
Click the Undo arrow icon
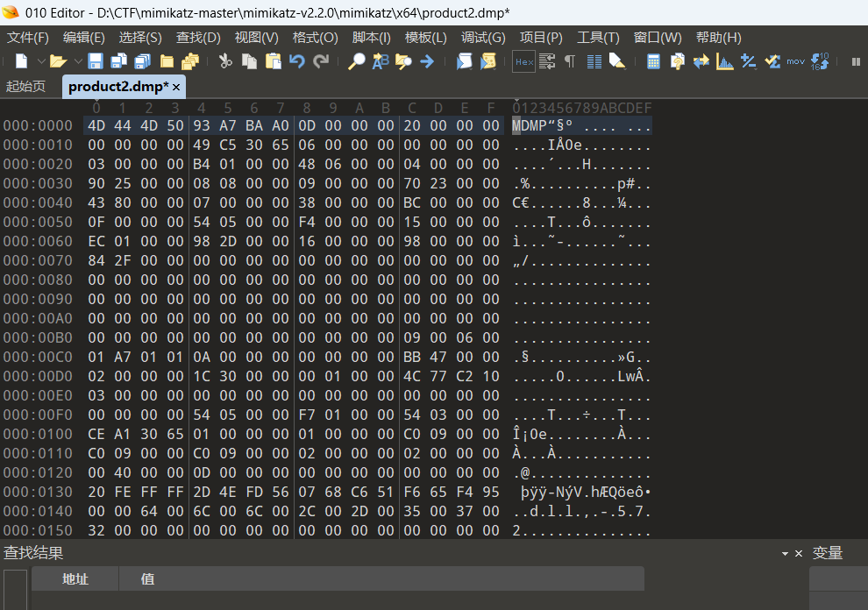[297, 61]
